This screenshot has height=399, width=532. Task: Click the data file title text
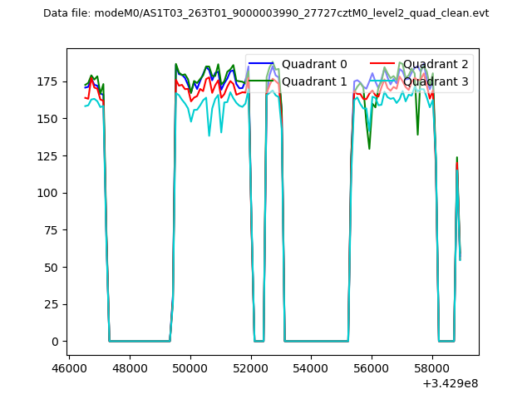(266, 13)
